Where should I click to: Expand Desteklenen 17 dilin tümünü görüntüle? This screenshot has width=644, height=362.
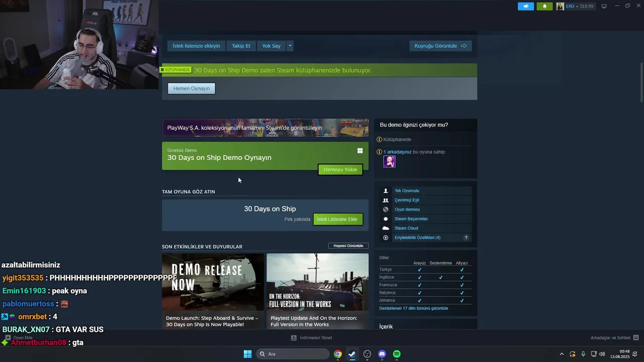[414, 308]
